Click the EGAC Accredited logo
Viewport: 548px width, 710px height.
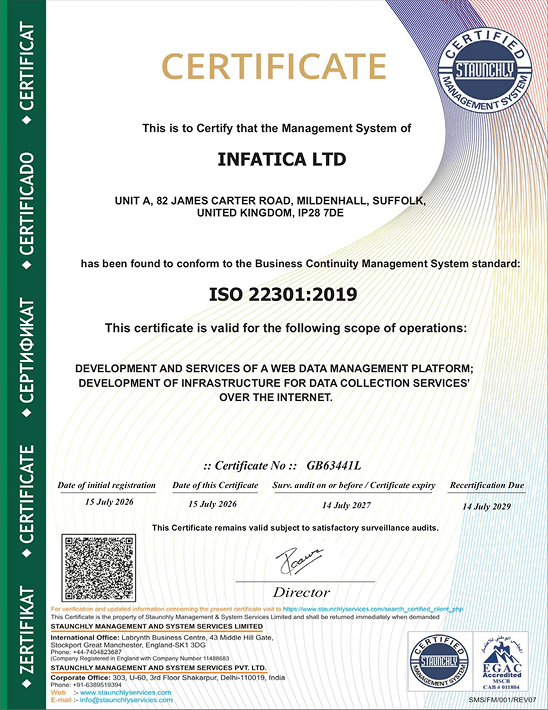point(501,661)
